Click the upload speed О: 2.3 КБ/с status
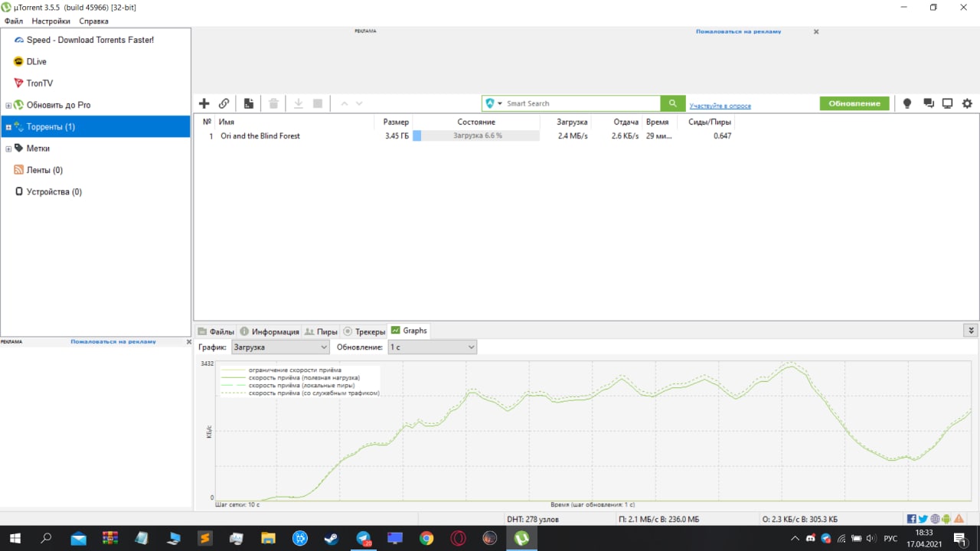This screenshot has height=551, width=980. coord(800,519)
